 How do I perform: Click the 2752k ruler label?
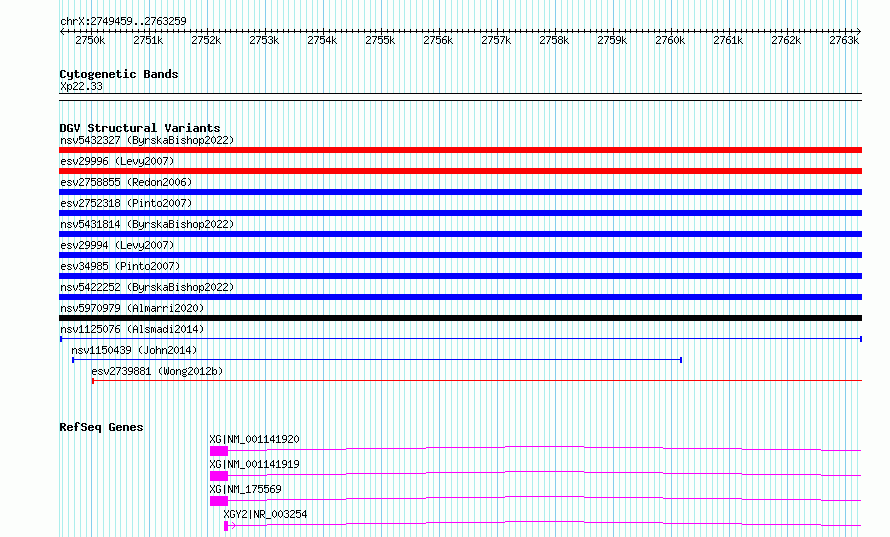click(206, 40)
